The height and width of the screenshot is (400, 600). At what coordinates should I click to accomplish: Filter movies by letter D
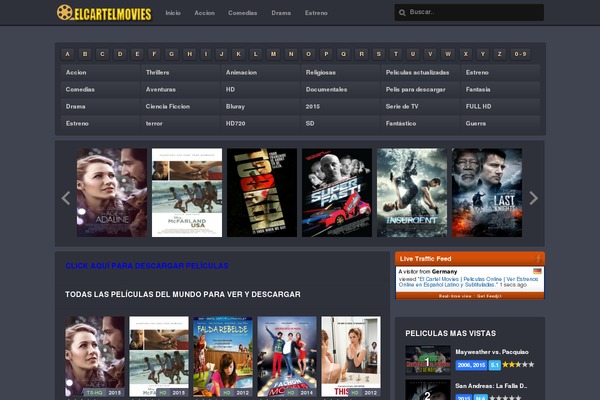[120, 54]
